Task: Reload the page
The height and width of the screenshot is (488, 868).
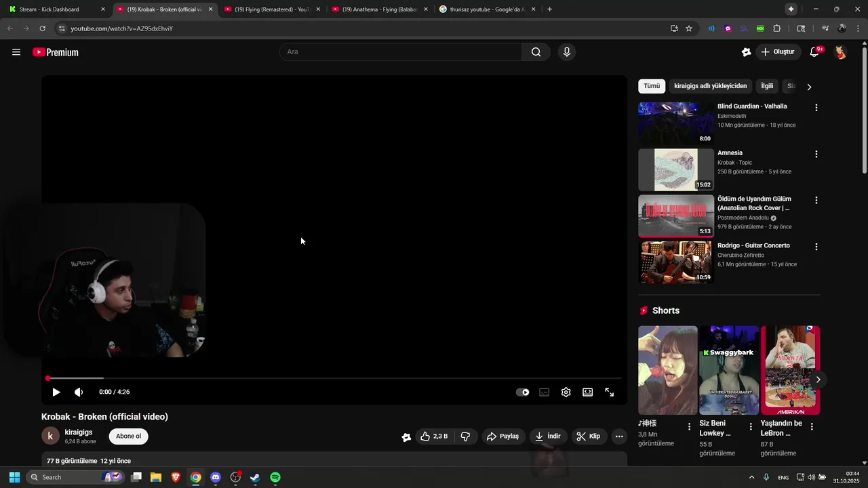Action: click(42, 28)
